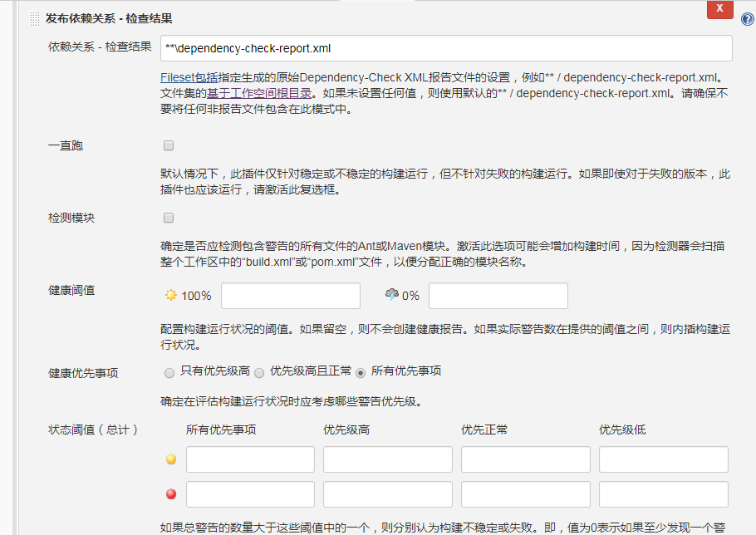756x535 pixels.
Task: Focus yellow row 所有优先事项 threshold field
Action: click(x=250, y=459)
